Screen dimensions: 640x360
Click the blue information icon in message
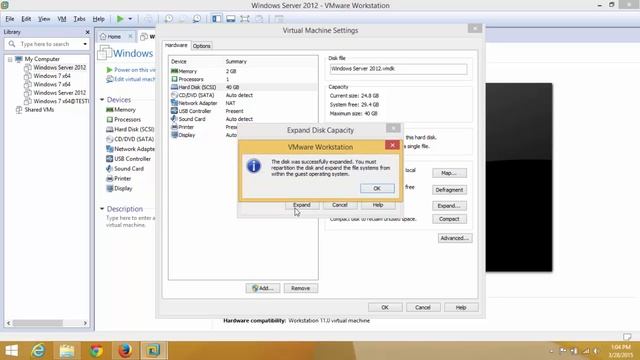tap(254, 166)
